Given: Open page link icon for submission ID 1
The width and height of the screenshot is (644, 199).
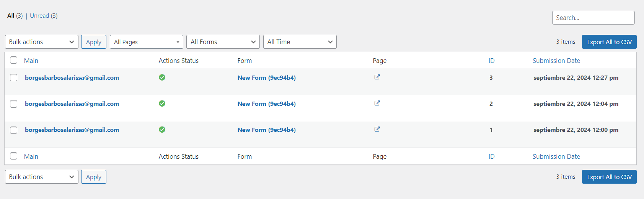Looking at the screenshot, I should tap(377, 129).
